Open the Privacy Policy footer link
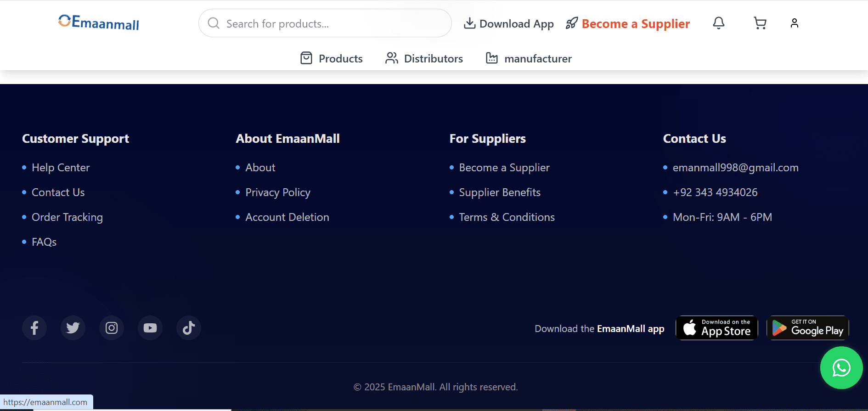 278,192
